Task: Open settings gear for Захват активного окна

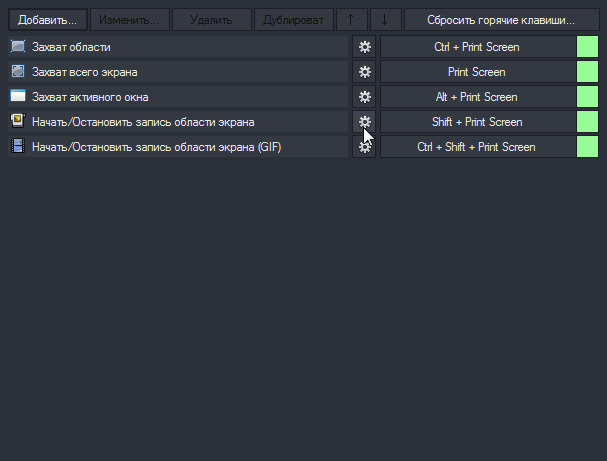Action: click(364, 97)
